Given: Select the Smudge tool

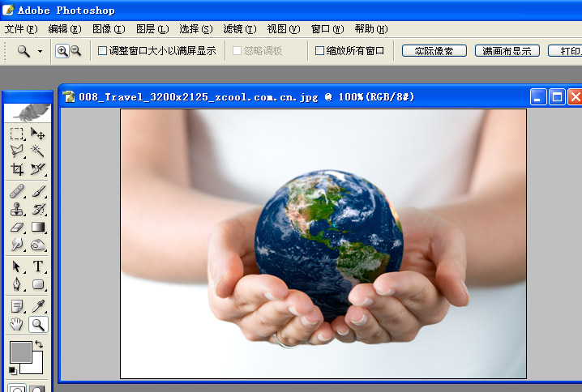Looking at the screenshot, I should pos(17,245).
